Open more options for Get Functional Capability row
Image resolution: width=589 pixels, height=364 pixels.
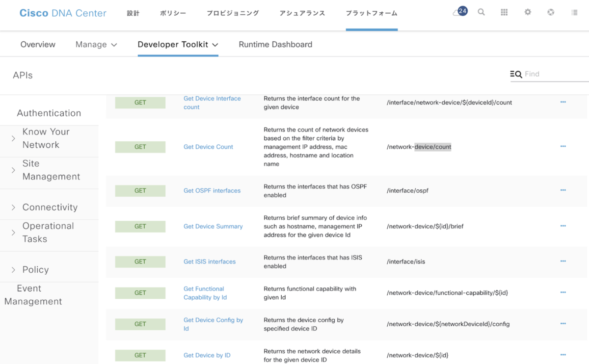pyautogui.click(x=563, y=292)
